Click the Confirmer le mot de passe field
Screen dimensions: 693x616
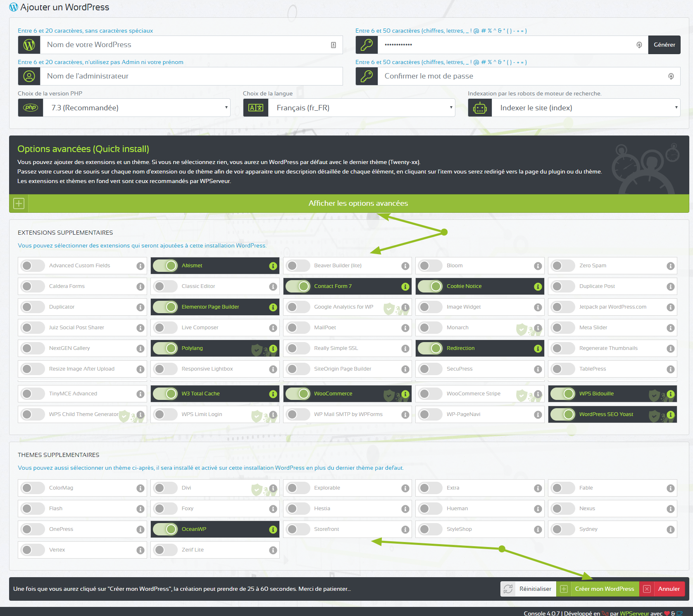(x=529, y=76)
